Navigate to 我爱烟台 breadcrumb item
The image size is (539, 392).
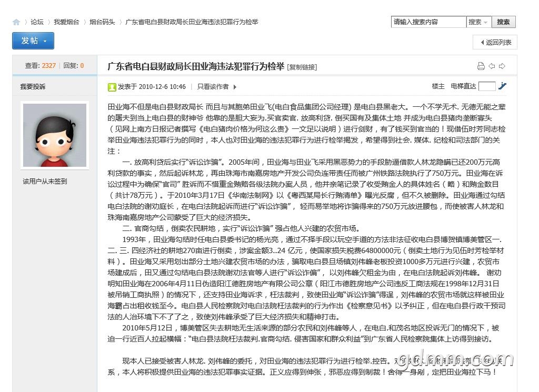click(x=66, y=22)
